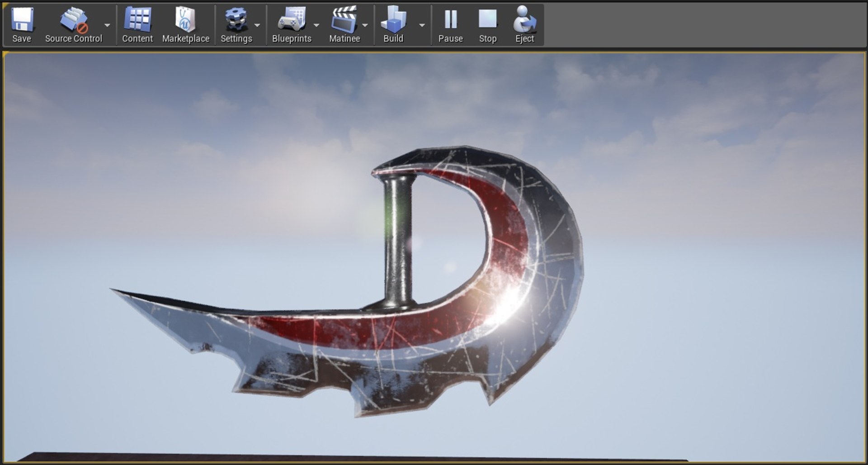Open the Settings toolbar button
Viewport: 868px width, 465px height.
(236, 25)
